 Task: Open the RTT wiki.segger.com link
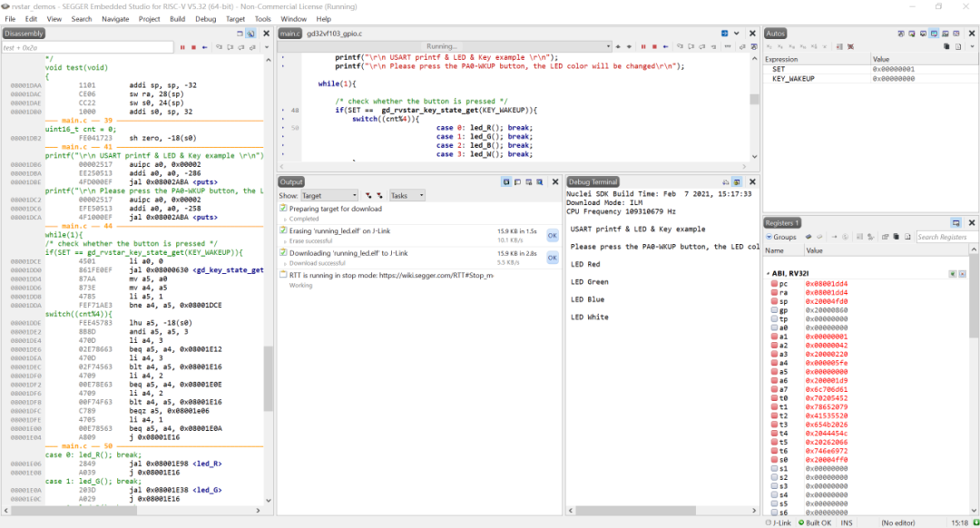436,275
